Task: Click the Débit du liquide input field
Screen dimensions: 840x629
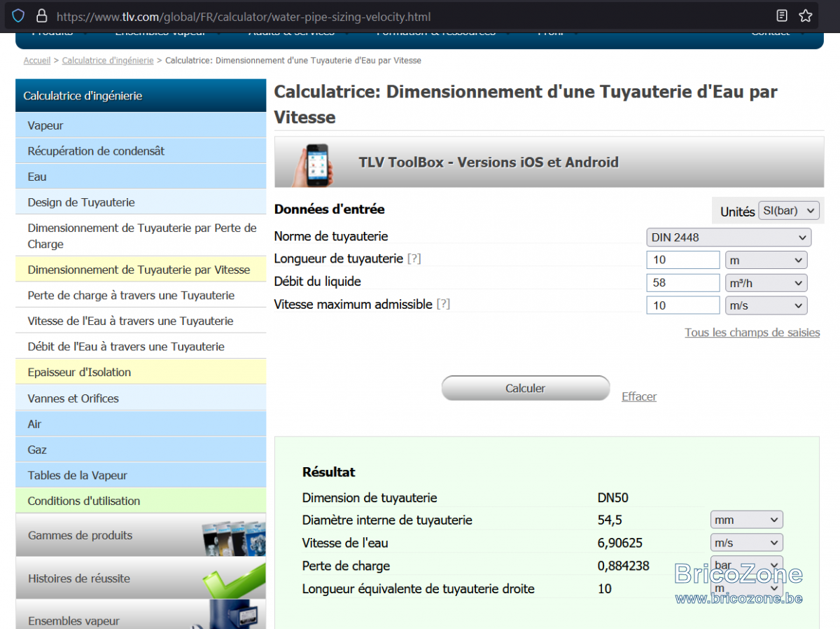Action: coord(683,283)
